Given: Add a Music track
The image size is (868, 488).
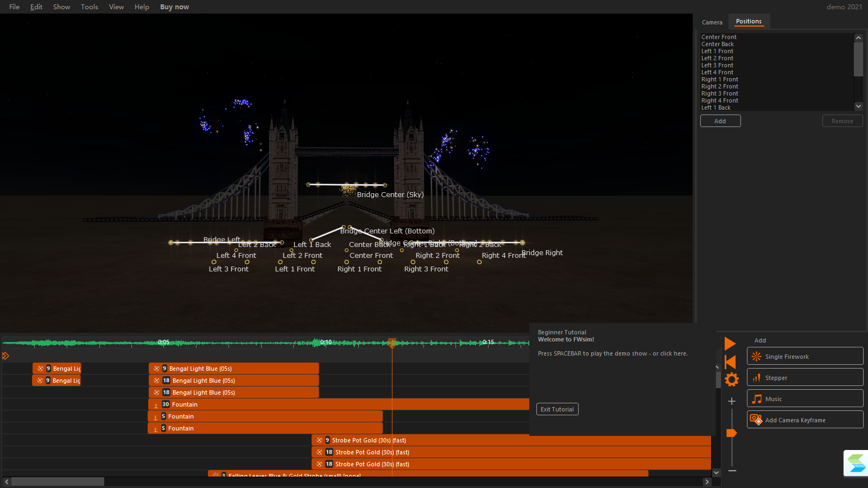Looking at the screenshot, I should [x=805, y=398].
